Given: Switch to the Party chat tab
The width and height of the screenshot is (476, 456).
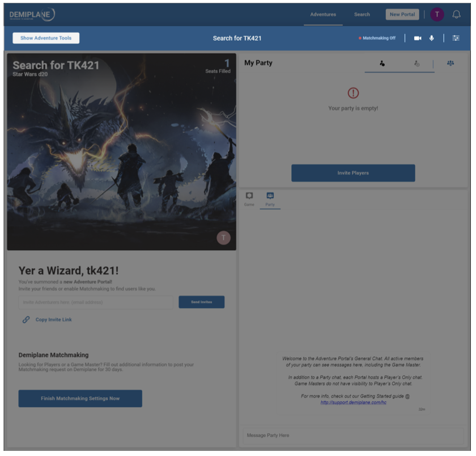Looking at the screenshot, I should tap(270, 199).
